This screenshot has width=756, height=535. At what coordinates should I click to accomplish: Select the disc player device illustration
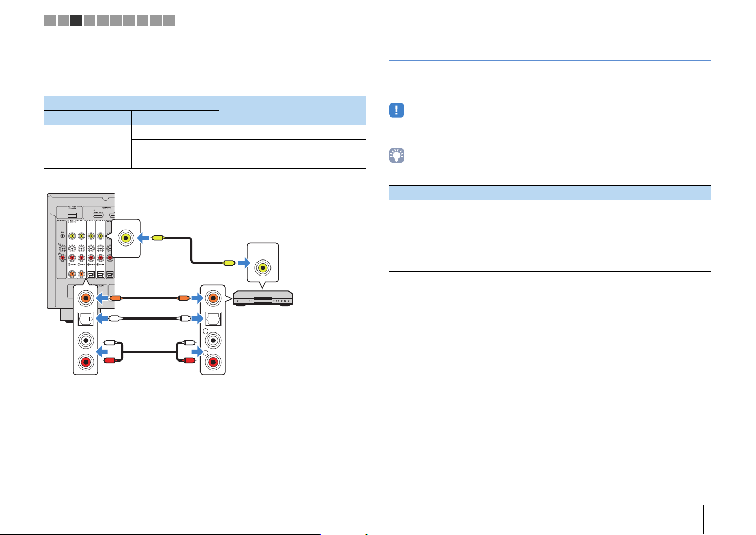click(x=263, y=298)
